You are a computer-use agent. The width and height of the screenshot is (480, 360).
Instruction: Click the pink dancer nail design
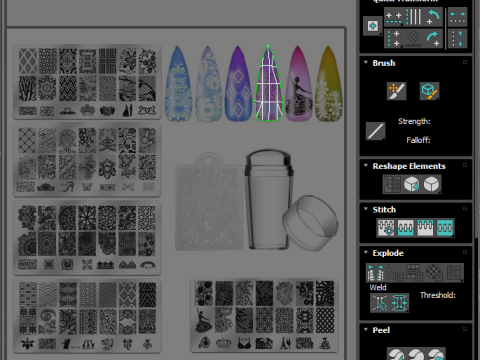(x=299, y=84)
